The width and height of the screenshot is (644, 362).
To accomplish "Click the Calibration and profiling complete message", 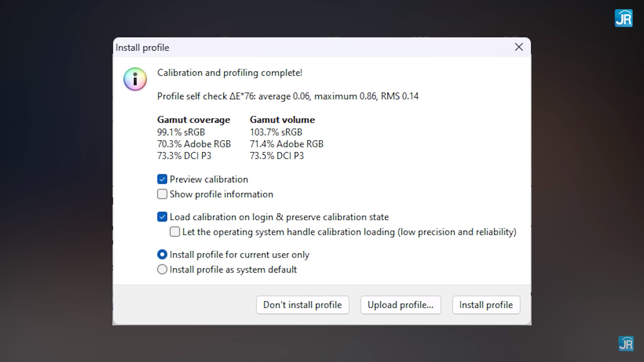I will click(x=230, y=73).
